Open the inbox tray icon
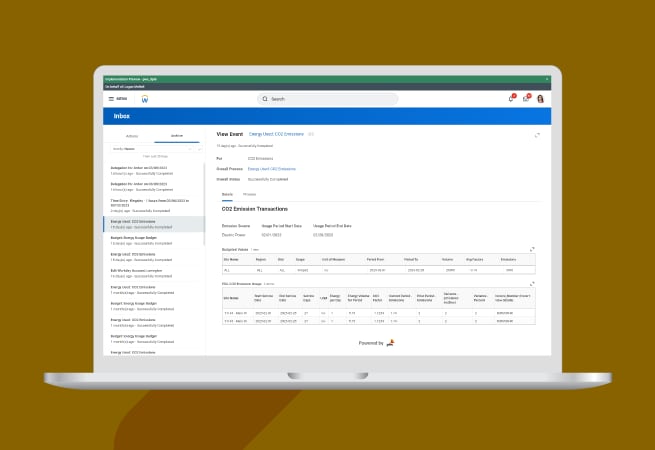Screen dimensions: 655x450 525,99
